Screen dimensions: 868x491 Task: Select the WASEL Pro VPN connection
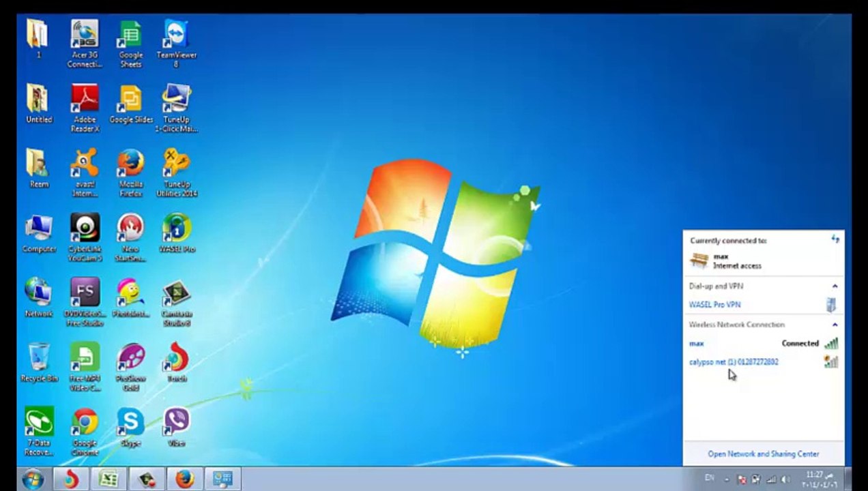click(763, 305)
